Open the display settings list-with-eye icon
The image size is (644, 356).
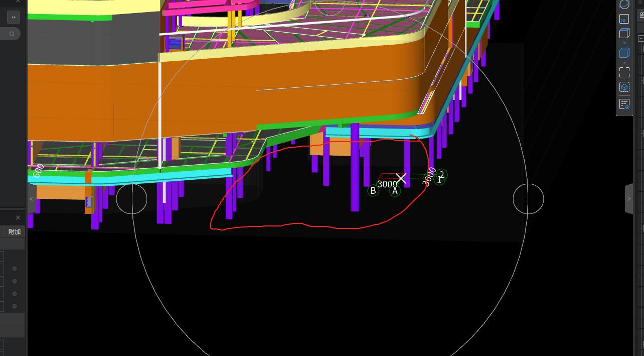click(624, 104)
